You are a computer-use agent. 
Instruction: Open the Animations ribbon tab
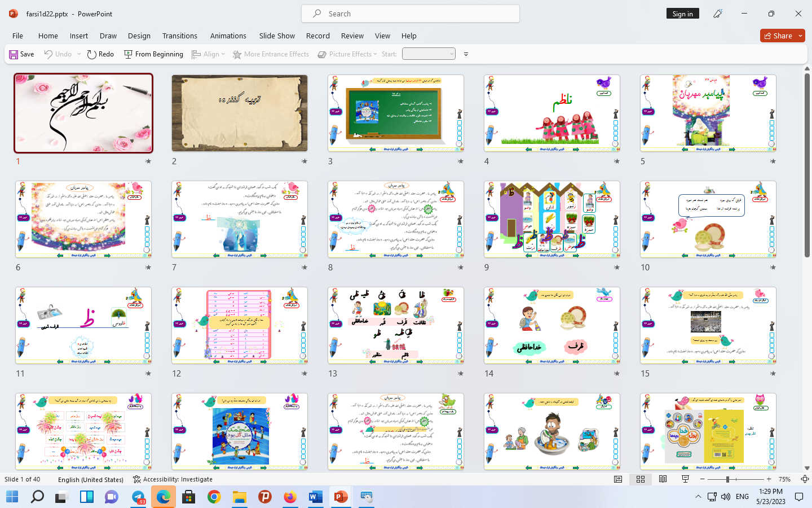[x=228, y=36]
